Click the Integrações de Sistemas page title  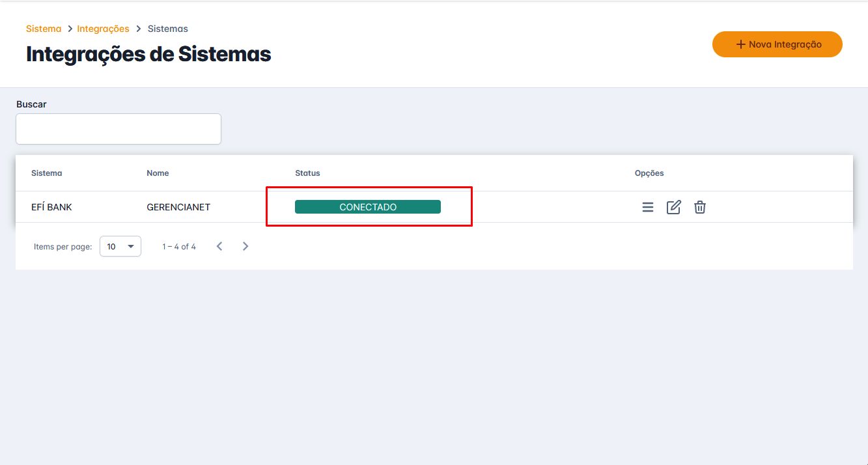[148, 54]
